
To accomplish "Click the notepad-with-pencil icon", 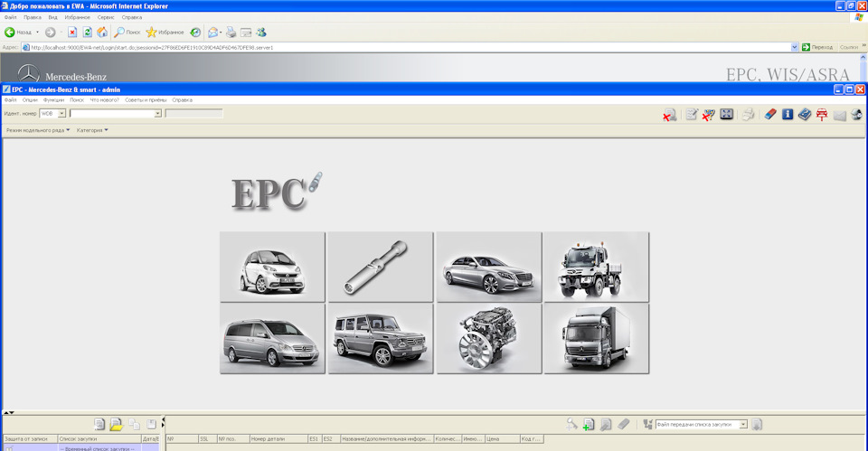I will point(692,115).
